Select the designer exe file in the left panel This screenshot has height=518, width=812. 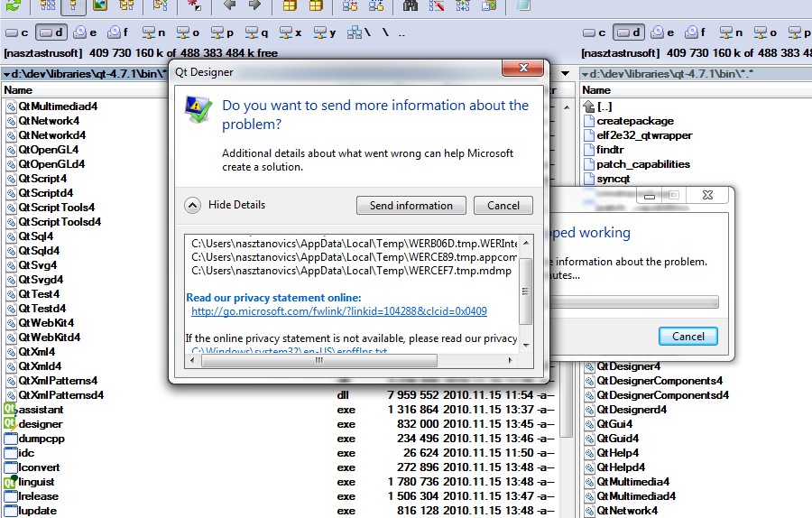coord(41,424)
